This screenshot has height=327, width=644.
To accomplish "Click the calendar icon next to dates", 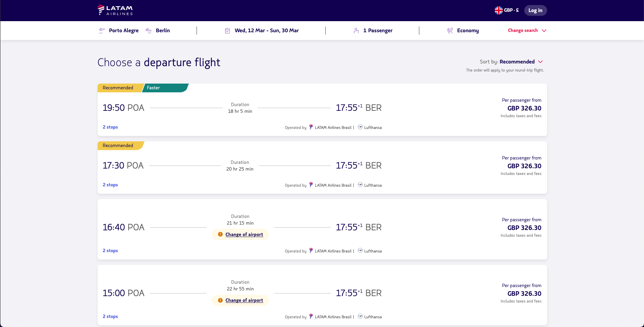I will (227, 31).
